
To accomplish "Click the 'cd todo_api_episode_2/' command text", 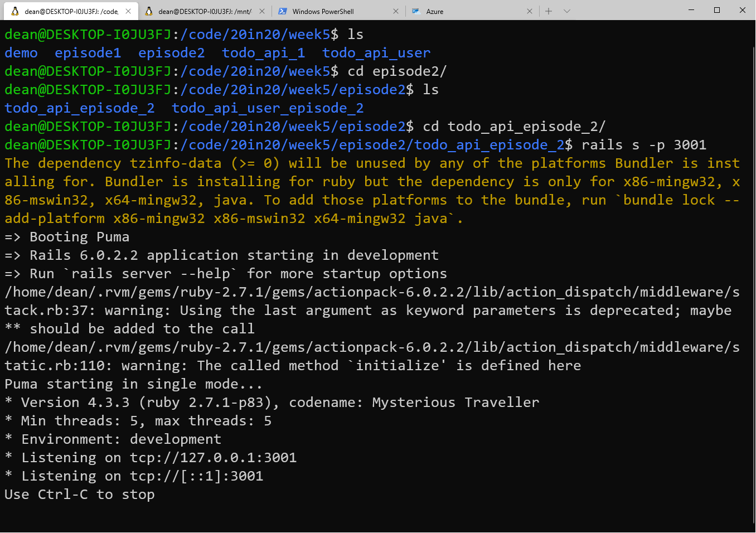I will [514, 127].
